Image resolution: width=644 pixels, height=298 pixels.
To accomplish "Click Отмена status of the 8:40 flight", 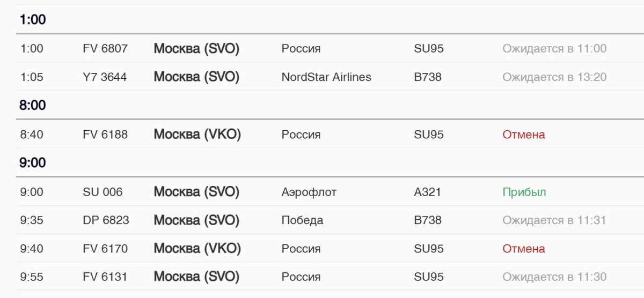I will (x=523, y=135).
